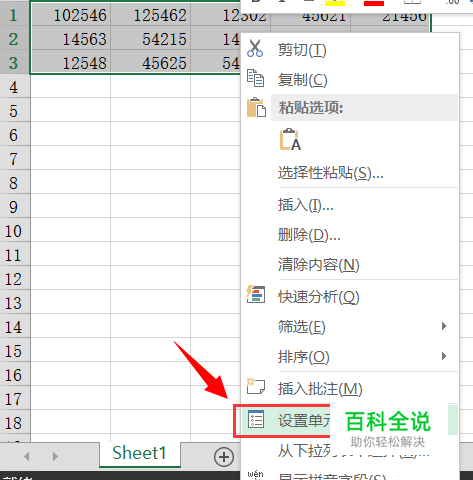Select 删除(D)... menu entry

[309, 235]
